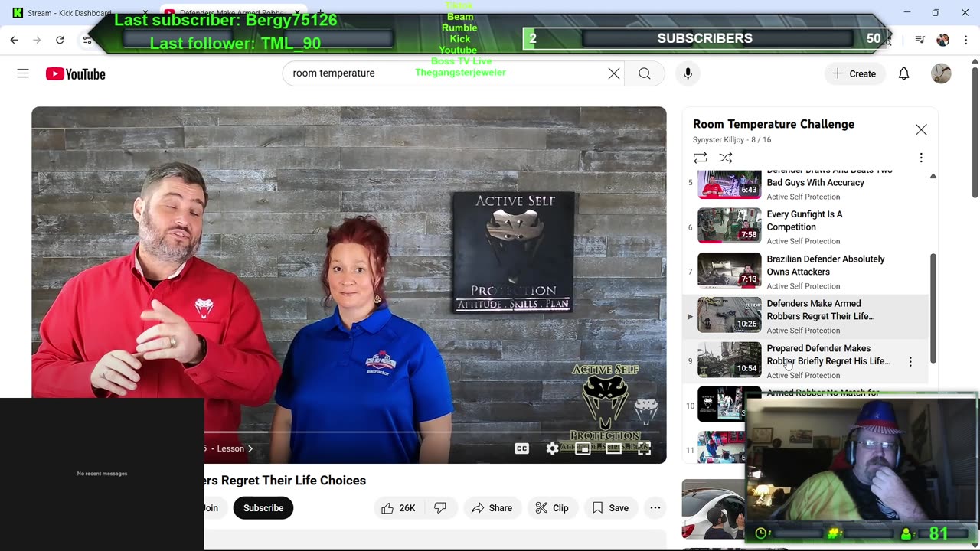Open the 10:26 duration playlist thumbnail

click(729, 315)
